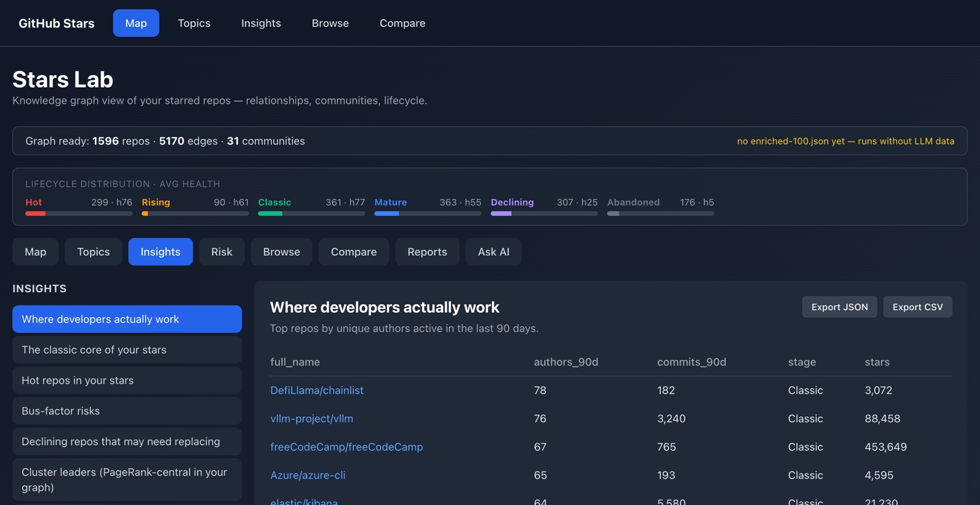Open the Browse sub-tab next to Risk
The width and height of the screenshot is (980, 505).
click(x=282, y=252)
